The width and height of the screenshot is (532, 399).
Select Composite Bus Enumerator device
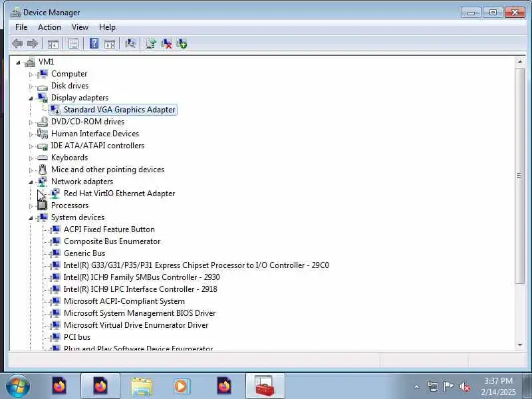(112, 241)
